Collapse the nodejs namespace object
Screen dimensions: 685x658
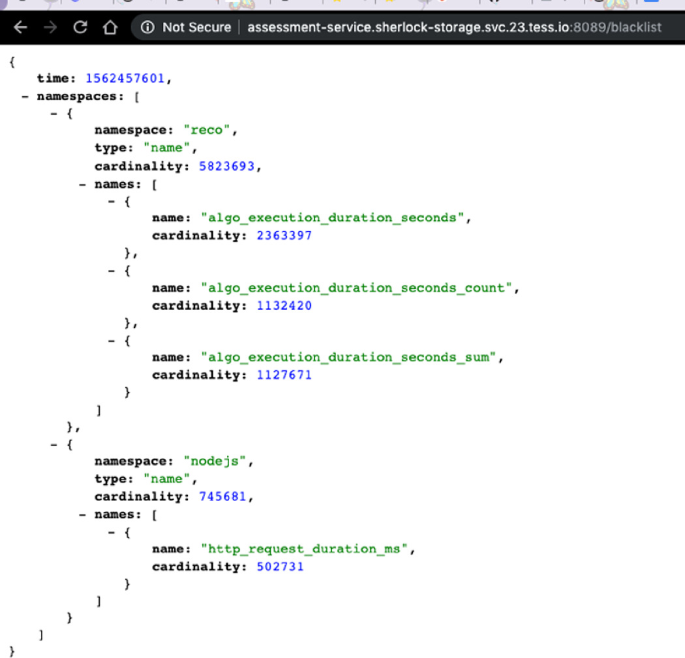point(54,444)
